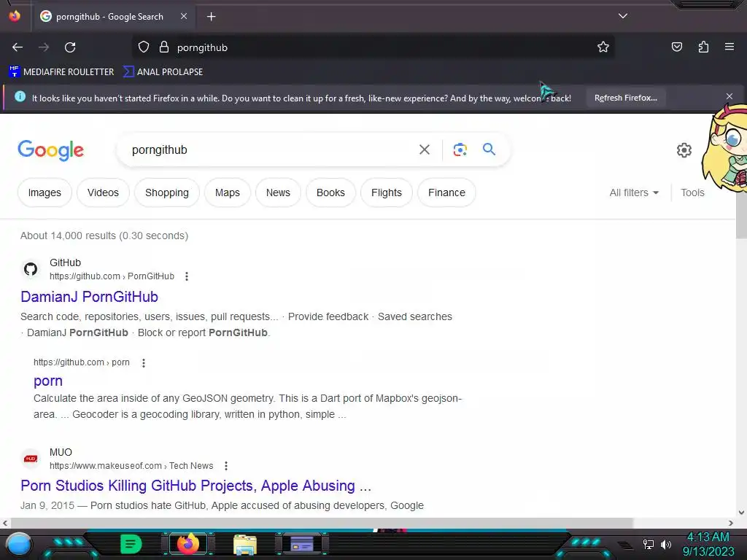Open the makeuseof.com Porn Studios article link
Viewport: 747px width, 560px height.
[x=196, y=485]
